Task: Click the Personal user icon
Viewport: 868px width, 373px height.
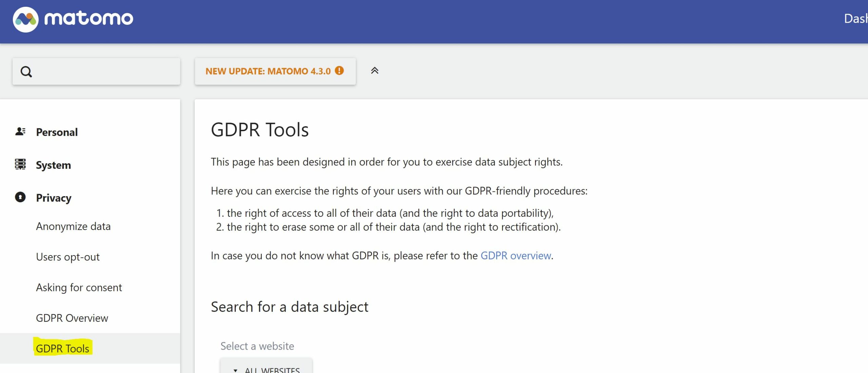Action: point(20,131)
